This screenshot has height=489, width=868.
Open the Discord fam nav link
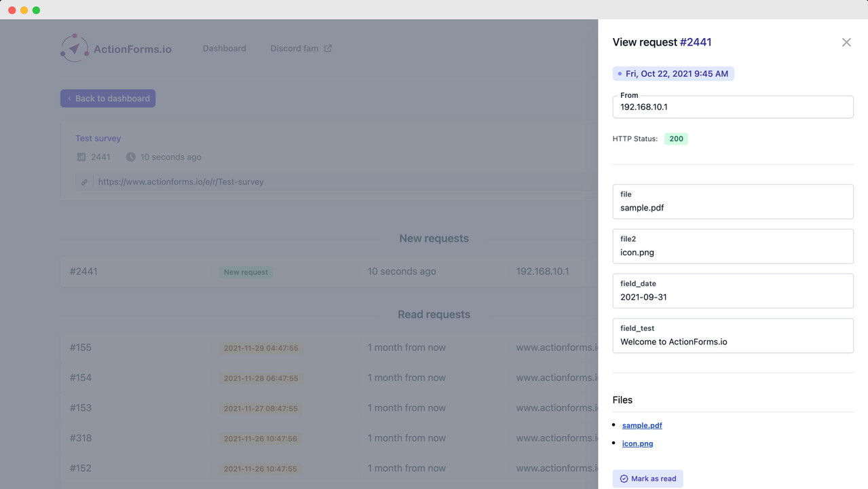tap(294, 48)
